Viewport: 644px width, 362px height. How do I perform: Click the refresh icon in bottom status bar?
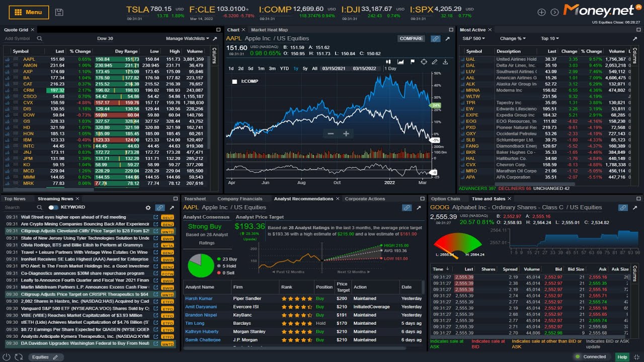pyautogui.click(x=19, y=357)
